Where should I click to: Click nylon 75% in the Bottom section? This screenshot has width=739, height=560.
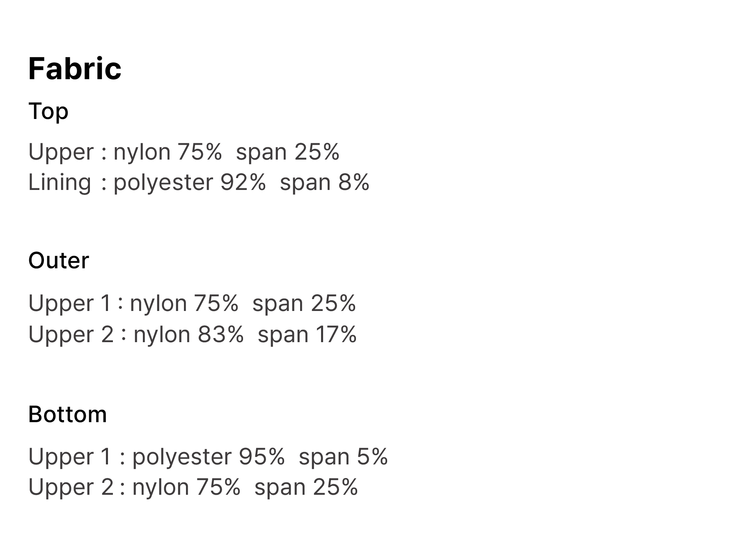(186, 487)
